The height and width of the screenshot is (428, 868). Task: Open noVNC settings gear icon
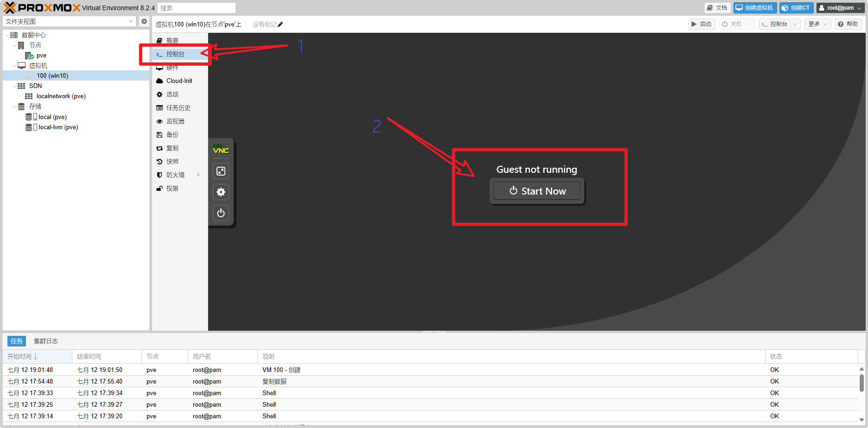point(221,192)
